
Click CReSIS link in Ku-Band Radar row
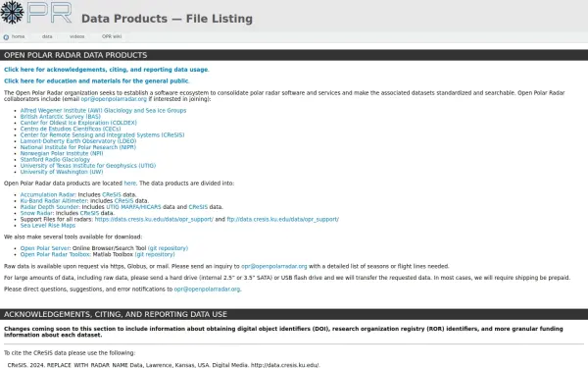123,201
